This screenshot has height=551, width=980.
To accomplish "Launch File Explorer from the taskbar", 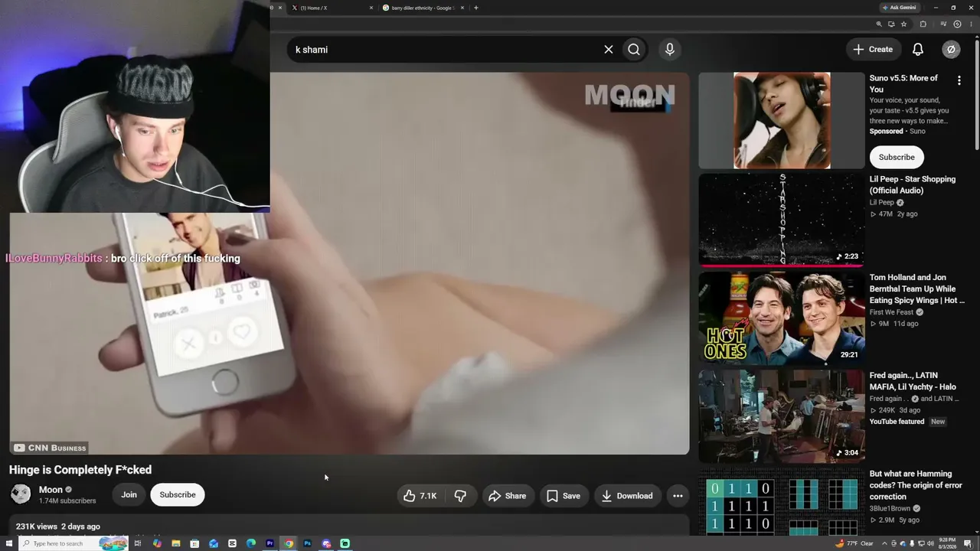I will (x=175, y=543).
